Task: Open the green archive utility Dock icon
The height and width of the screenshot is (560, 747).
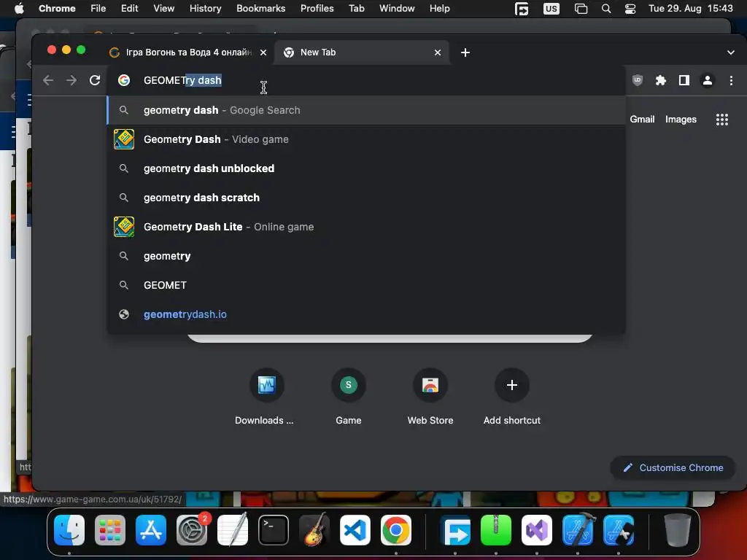Action: pos(496,530)
